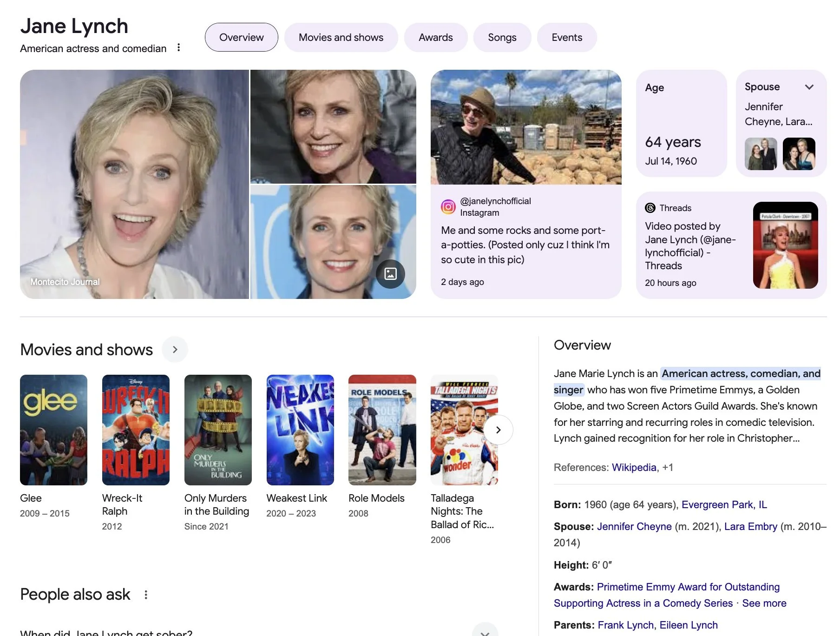Click the Movies and shows heading
Screen dimensions: 840x636
tap(86, 350)
